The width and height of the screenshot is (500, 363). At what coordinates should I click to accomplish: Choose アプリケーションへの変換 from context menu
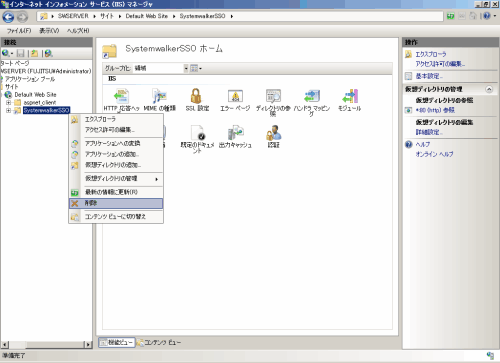point(116,143)
